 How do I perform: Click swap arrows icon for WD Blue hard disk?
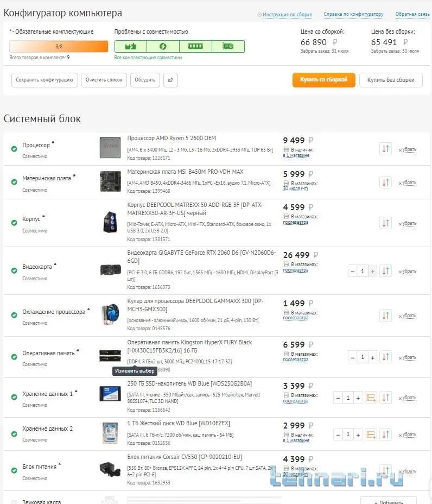click(x=385, y=434)
